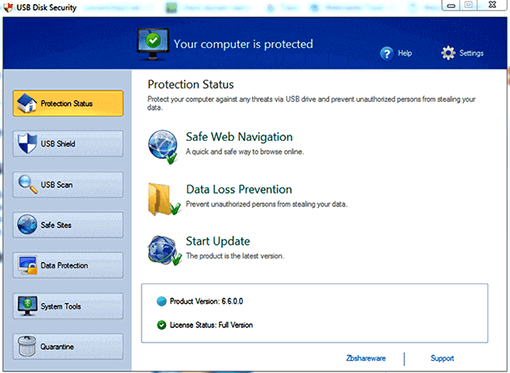Click the Help question mark icon
The width and height of the screenshot is (510, 373).
[x=387, y=53]
